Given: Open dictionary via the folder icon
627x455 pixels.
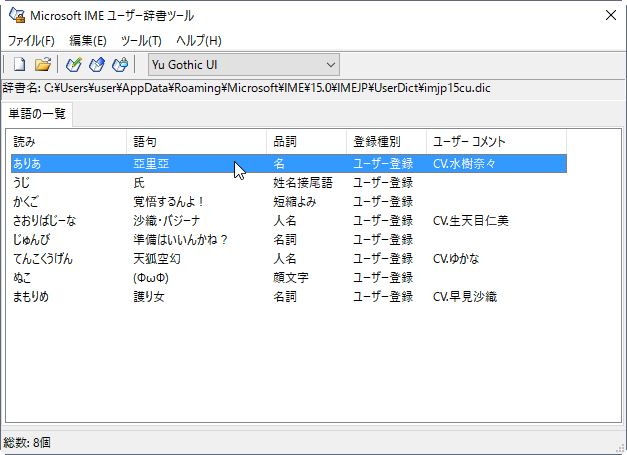Looking at the screenshot, I should pyautogui.click(x=43, y=64).
